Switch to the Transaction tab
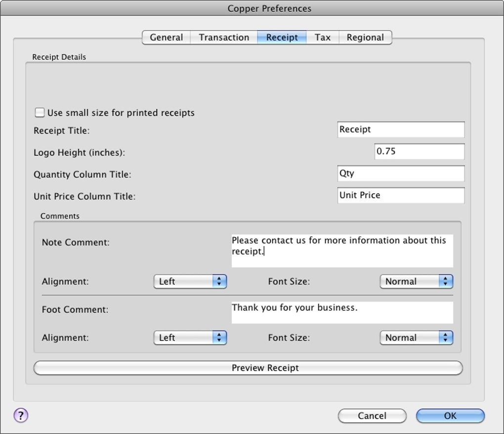This screenshot has height=434, width=504. pos(224,38)
